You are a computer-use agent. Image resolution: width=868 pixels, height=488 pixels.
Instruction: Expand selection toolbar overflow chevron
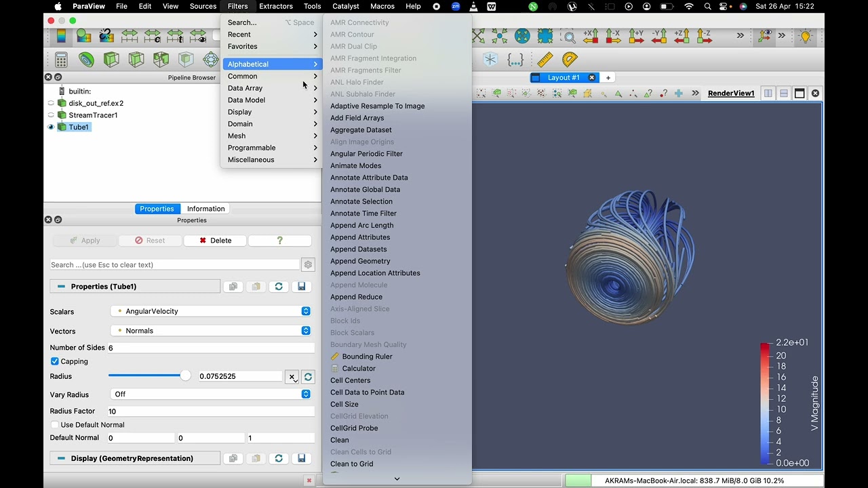click(695, 93)
